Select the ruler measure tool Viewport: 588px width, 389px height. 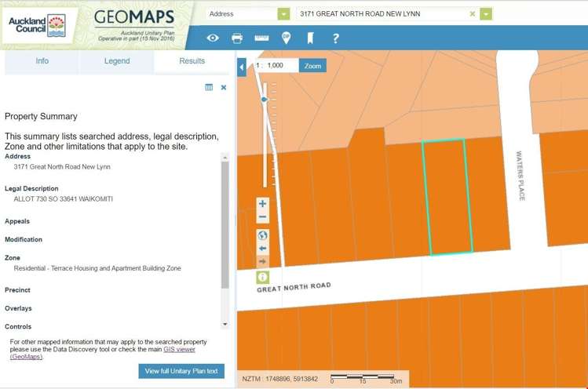[x=261, y=38]
